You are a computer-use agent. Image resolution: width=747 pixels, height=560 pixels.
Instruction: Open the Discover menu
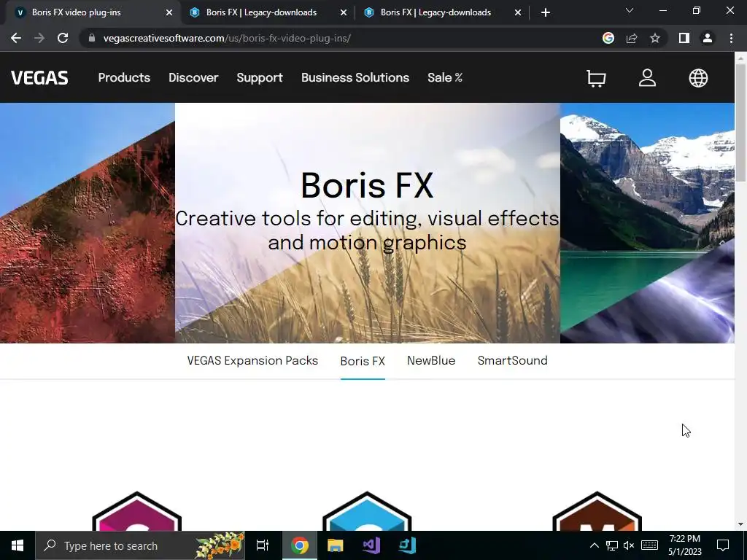pyautogui.click(x=193, y=77)
